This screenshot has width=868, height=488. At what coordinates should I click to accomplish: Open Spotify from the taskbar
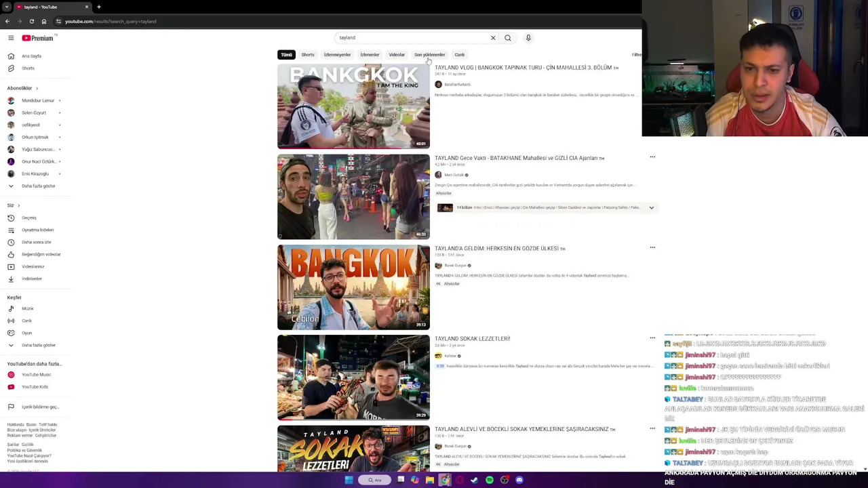point(490,480)
